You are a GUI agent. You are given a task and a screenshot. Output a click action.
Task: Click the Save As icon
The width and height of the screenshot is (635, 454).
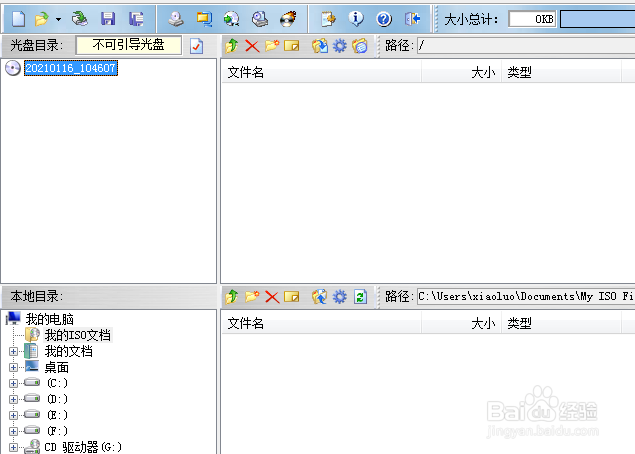tap(136, 19)
